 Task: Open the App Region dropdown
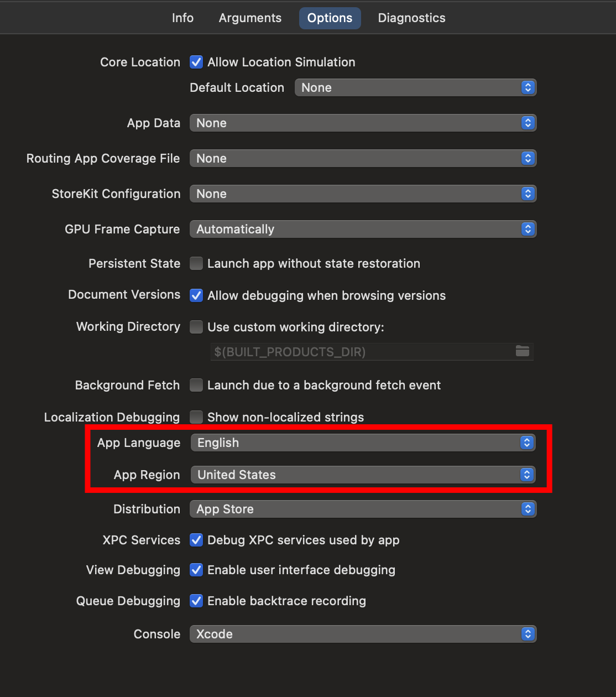363,475
